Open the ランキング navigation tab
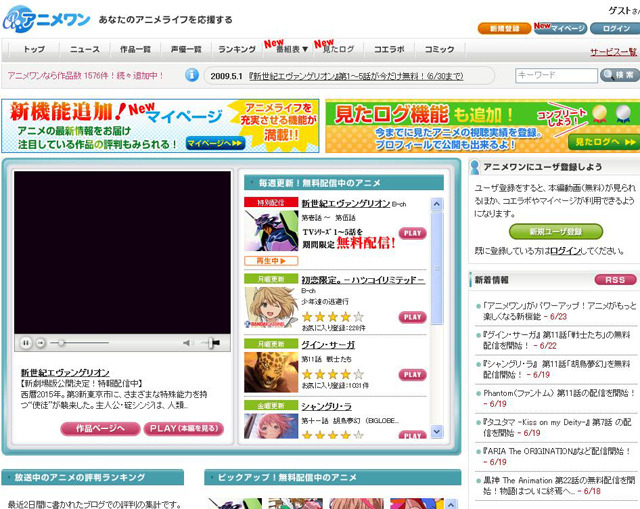Screen dimensions: 640x509 [237, 49]
